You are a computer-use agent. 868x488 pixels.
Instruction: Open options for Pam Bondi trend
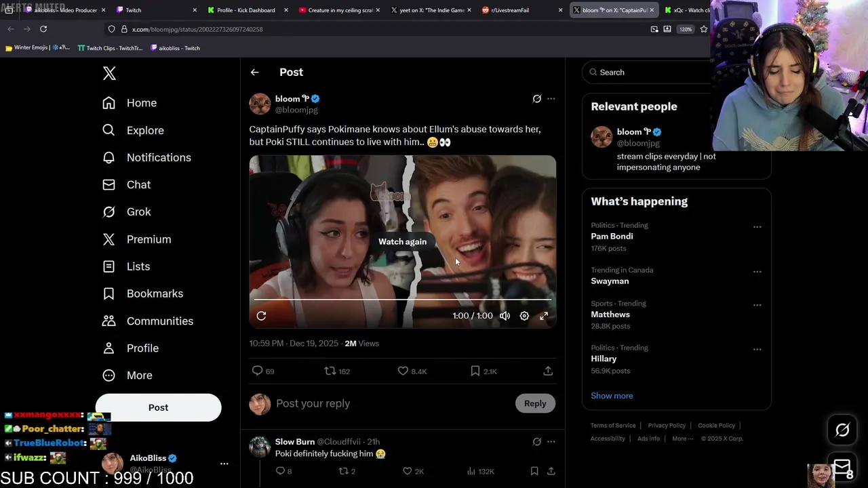pyautogui.click(x=757, y=227)
